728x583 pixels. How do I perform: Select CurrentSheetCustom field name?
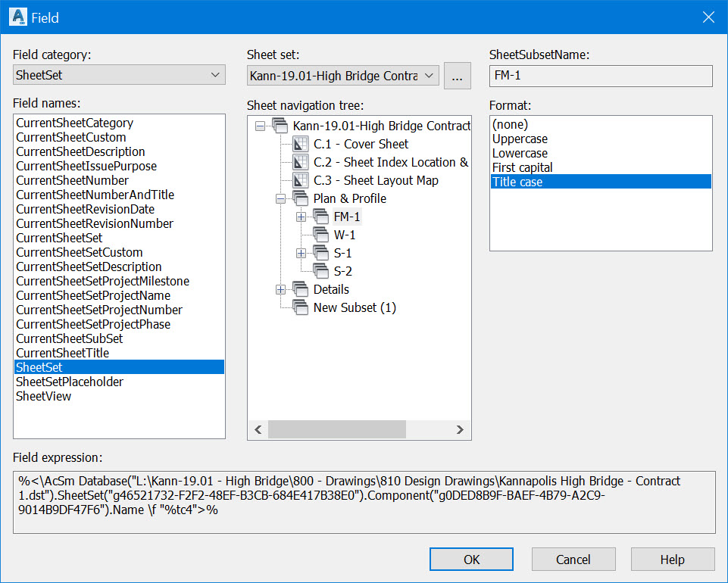click(120, 137)
